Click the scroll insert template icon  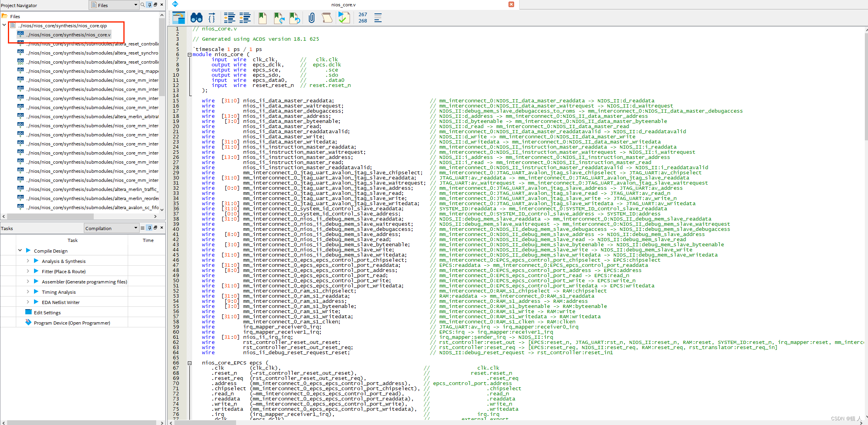[327, 18]
